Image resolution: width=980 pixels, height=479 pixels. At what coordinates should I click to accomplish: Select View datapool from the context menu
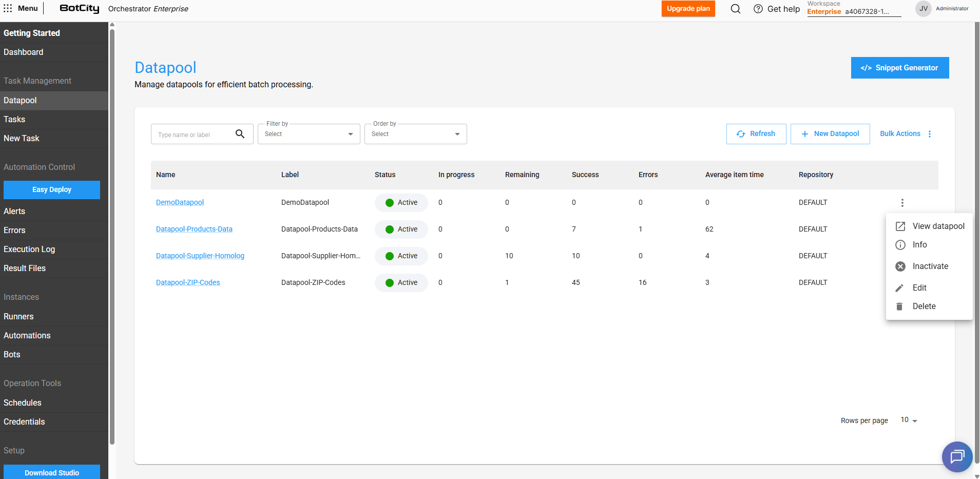coord(938,226)
